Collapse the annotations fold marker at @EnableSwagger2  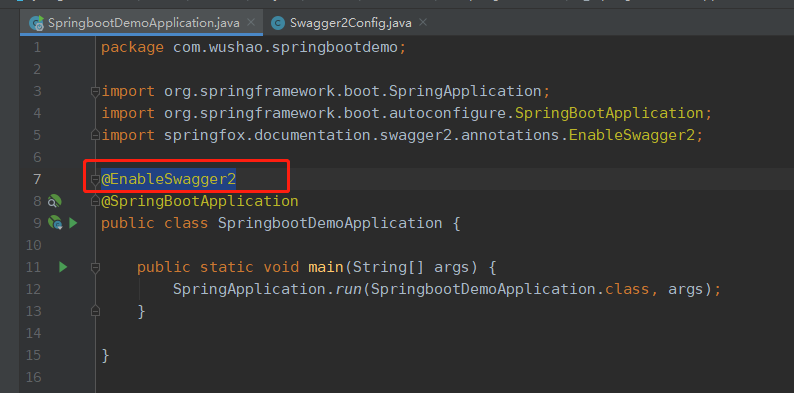point(95,179)
